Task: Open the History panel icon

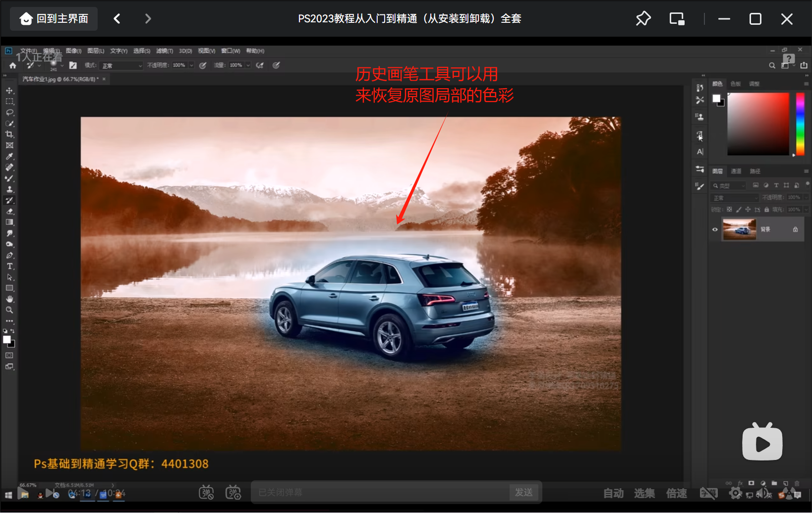Action: click(x=699, y=88)
